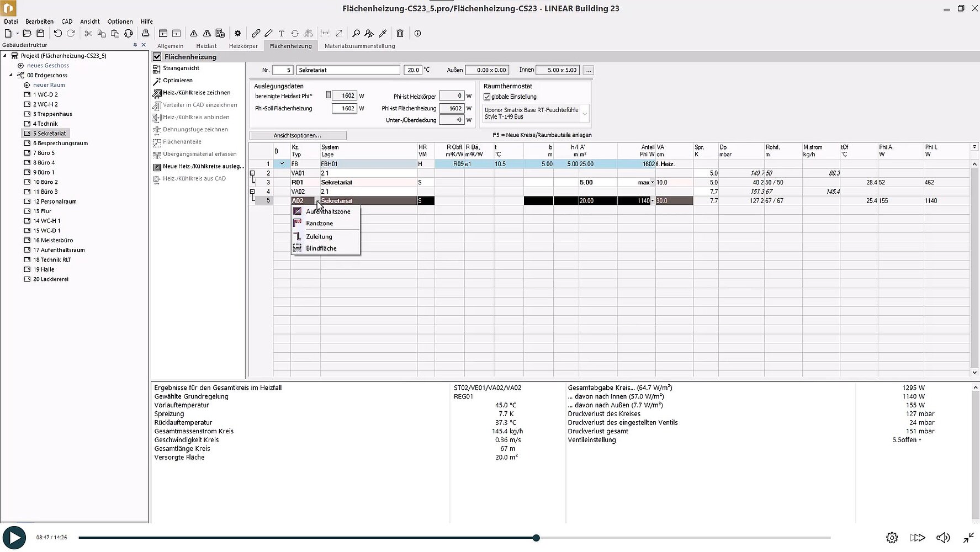The image size is (980, 552).
Task: Uncheck globale Einstellung checkbox
Action: [x=487, y=97]
